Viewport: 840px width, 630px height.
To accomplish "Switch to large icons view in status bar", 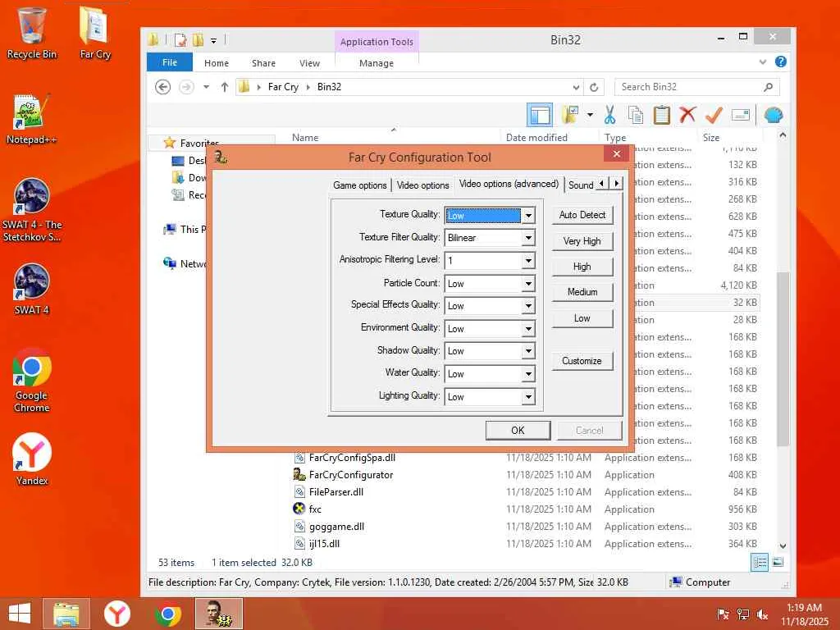I will 778,563.
